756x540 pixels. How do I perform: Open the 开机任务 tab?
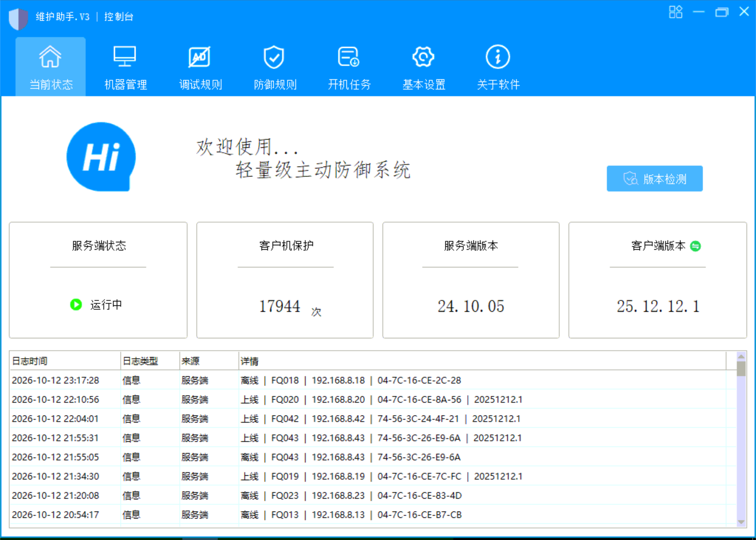pyautogui.click(x=349, y=67)
